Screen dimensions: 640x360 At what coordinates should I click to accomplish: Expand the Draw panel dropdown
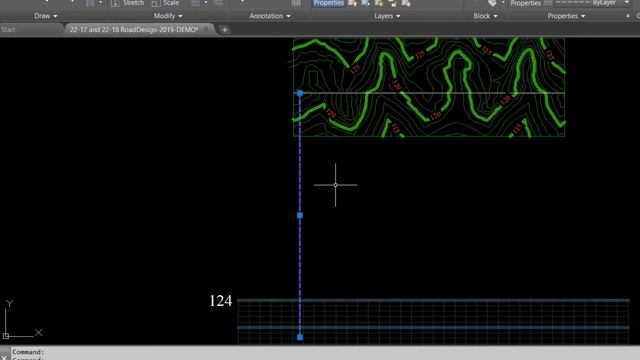pos(46,16)
